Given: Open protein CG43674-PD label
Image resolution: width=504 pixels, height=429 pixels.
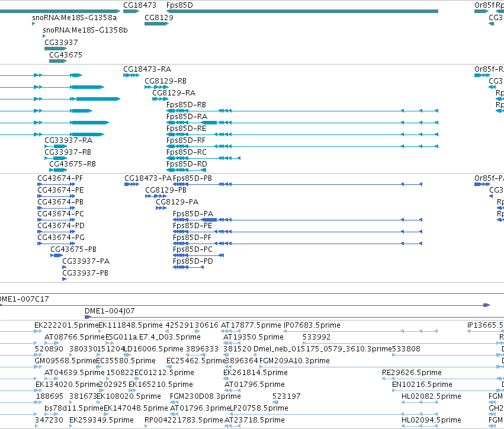Looking at the screenshot, I should coord(61,226).
